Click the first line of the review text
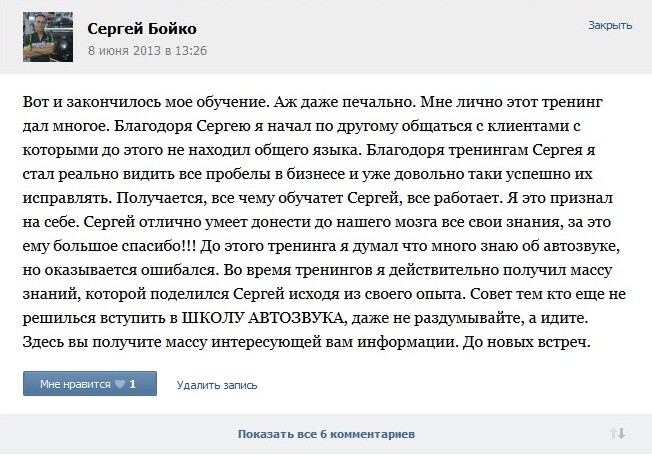Screen dimensions: 652x455 click(x=312, y=102)
